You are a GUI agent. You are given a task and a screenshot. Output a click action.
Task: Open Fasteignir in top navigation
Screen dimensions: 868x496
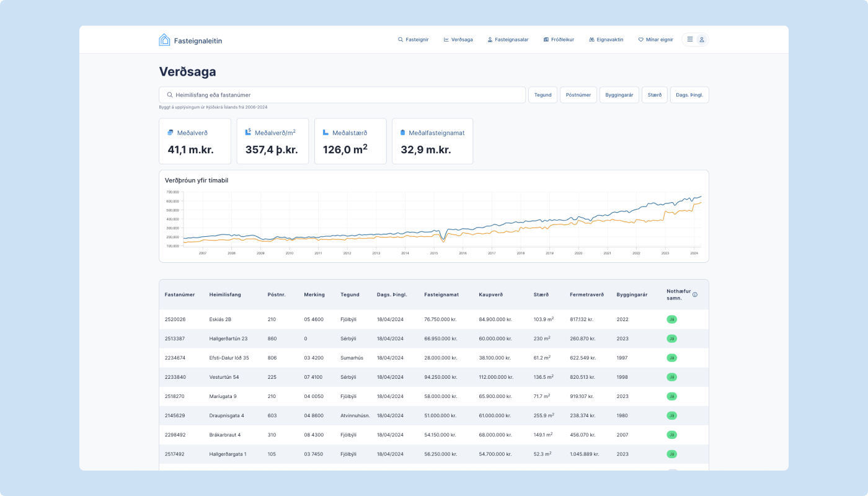pos(413,40)
